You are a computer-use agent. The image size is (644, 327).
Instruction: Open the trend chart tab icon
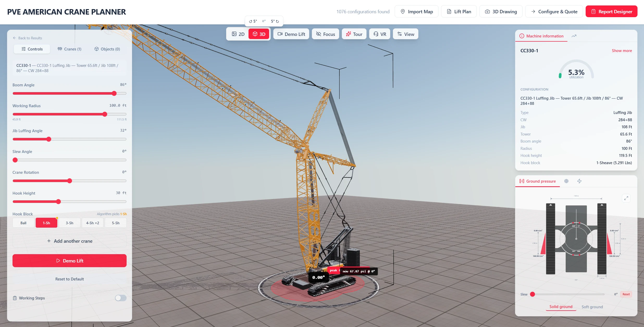pos(574,36)
